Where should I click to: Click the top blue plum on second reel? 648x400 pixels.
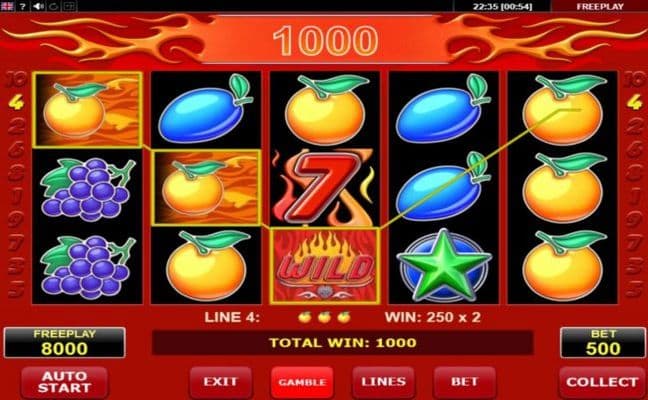pyautogui.click(x=206, y=110)
